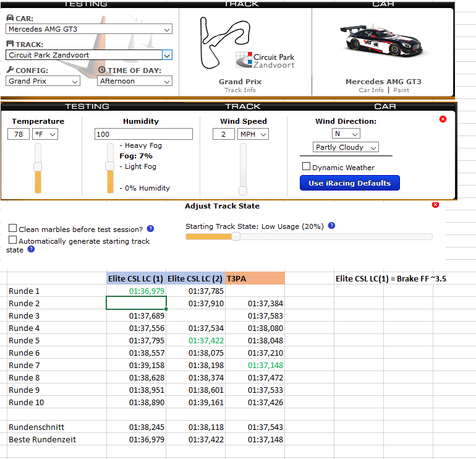
Task: Click the Mercedes AMG GT3 car image
Action: [x=382, y=41]
